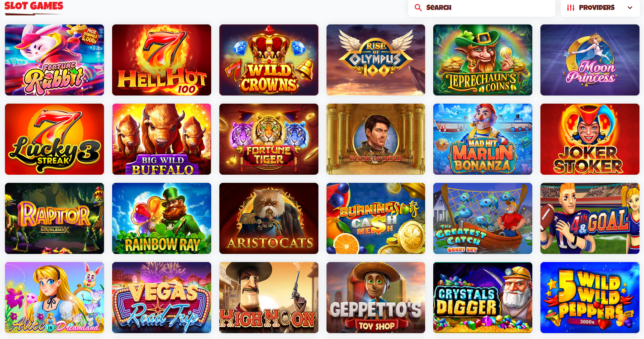The height and width of the screenshot is (339, 644).
Task: Select the Big Wild Buffalo thumbnail
Action: pyautogui.click(x=161, y=139)
